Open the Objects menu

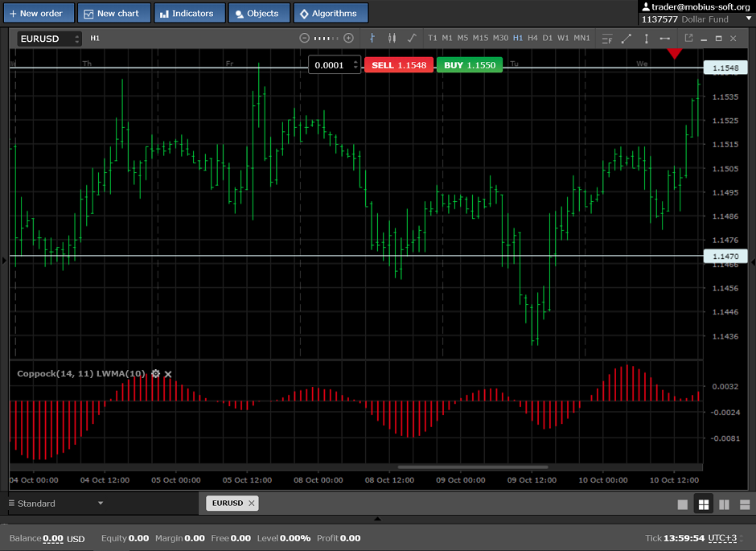tap(259, 13)
